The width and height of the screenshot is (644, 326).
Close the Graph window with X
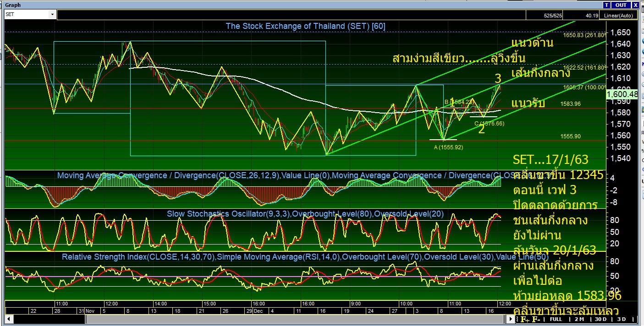(636, 5)
